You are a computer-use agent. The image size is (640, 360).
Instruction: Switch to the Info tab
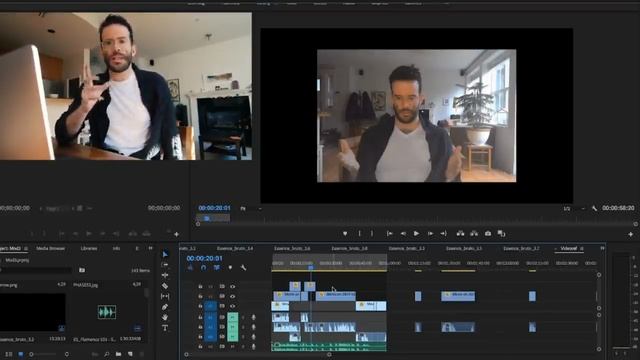point(116,248)
